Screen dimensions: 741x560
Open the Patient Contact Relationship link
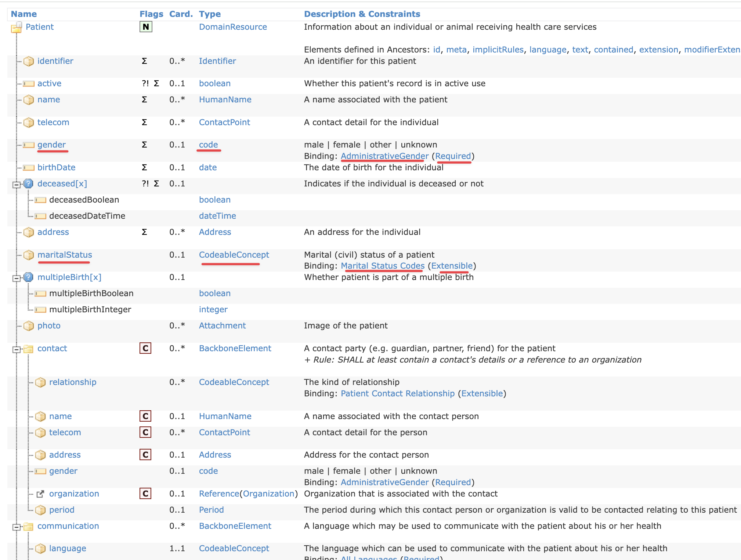coord(398,393)
